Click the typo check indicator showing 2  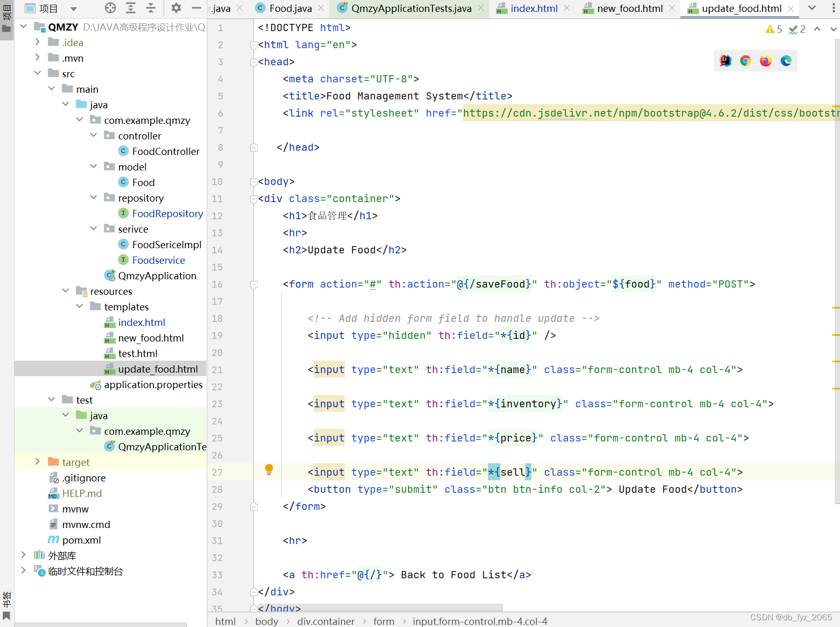click(x=797, y=30)
